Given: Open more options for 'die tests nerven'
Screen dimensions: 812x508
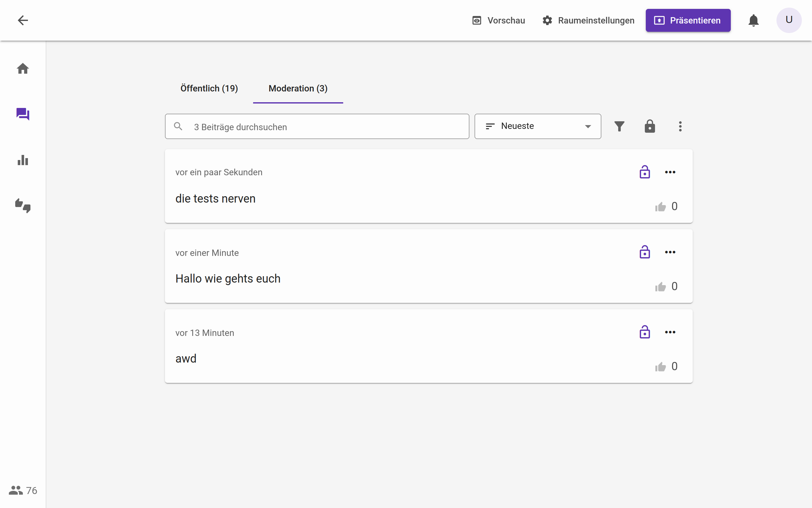Looking at the screenshot, I should coord(670,172).
